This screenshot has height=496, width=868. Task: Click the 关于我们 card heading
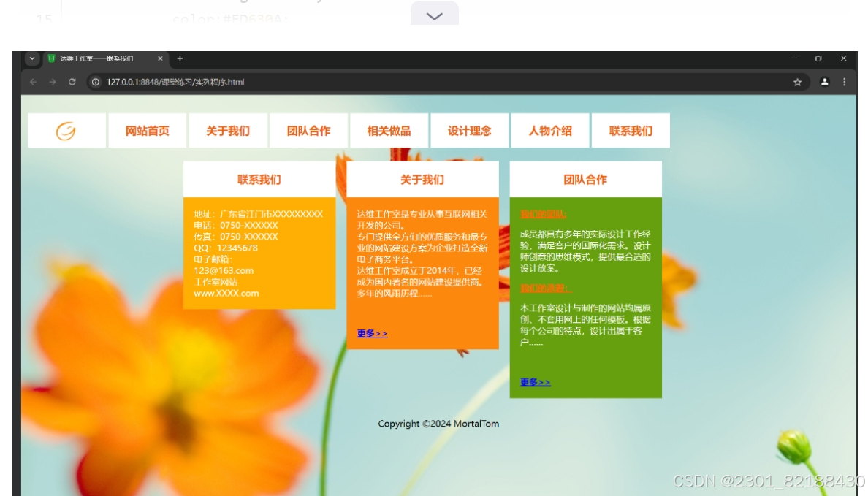(x=422, y=180)
